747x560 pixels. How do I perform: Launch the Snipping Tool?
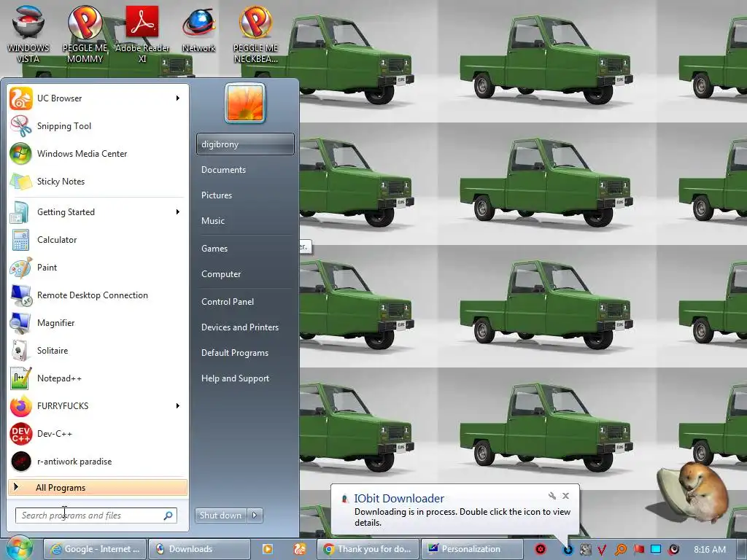coord(98,125)
